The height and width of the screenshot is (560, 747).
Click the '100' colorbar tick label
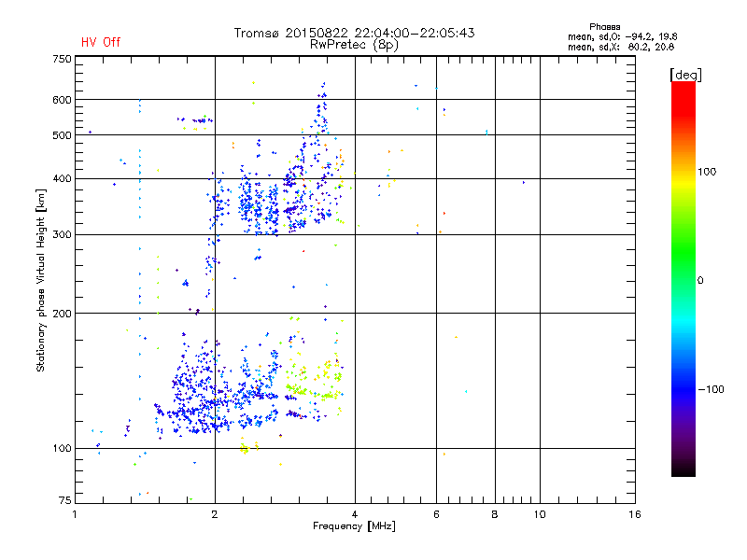point(707,172)
